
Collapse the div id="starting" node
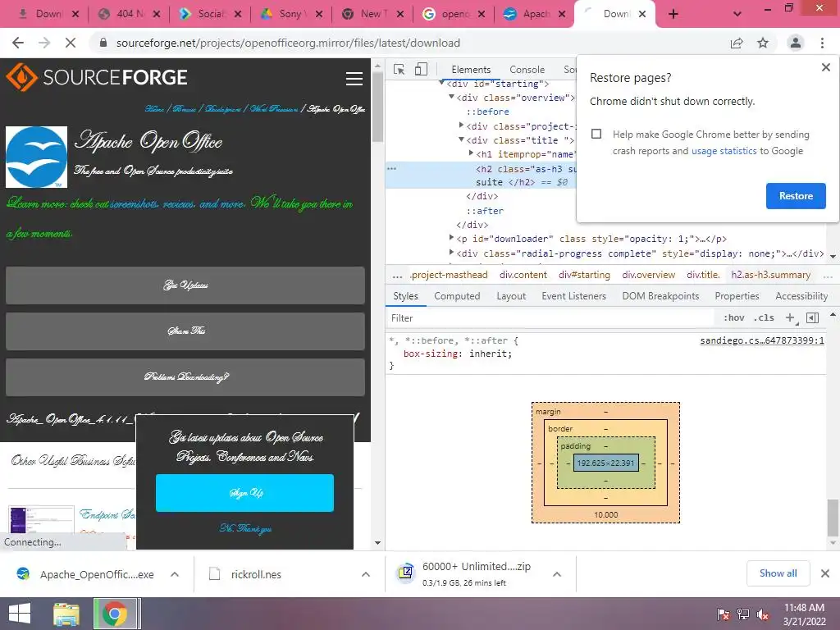click(x=441, y=83)
